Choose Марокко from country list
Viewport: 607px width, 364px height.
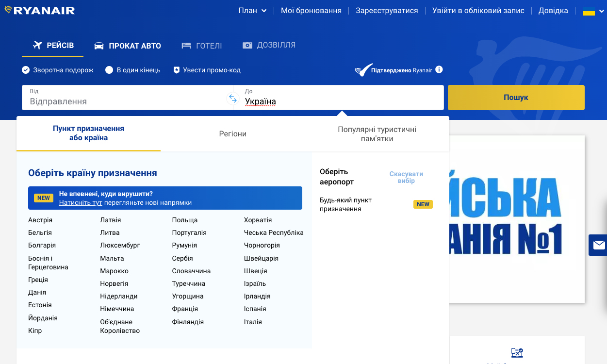[x=114, y=271]
